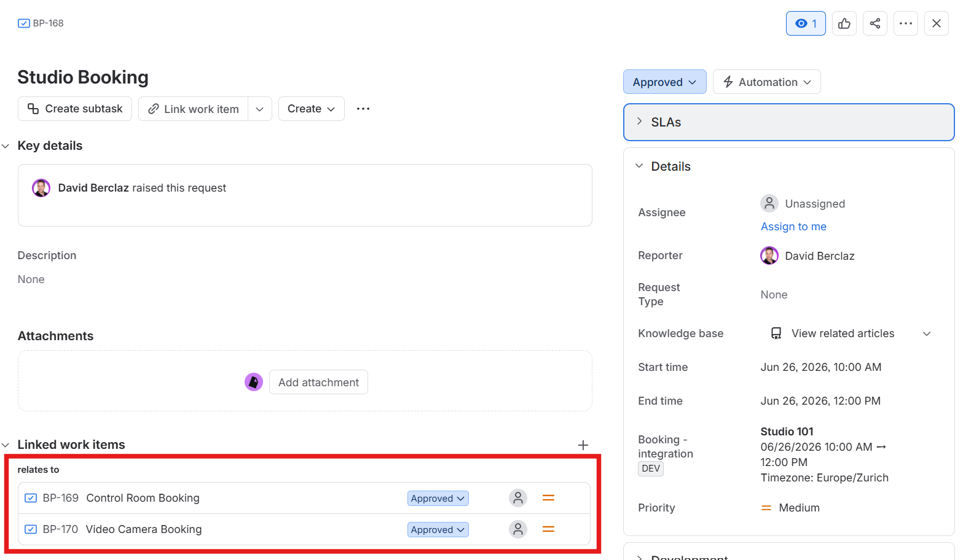Open BP-169 Approved status dropdown
963x560 pixels.
(438, 499)
